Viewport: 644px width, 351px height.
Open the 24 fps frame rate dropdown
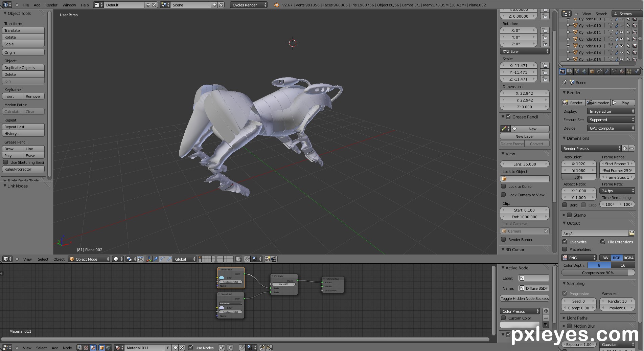(617, 191)
